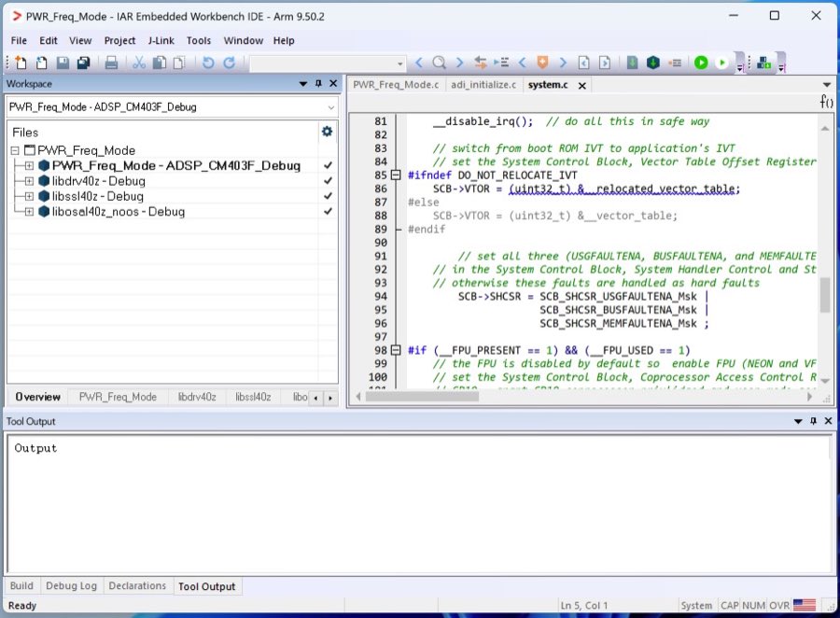Toggle checkmark for libssl40z - Debug
The width and height of the screenshot is (840, 618).
[328, 196]
